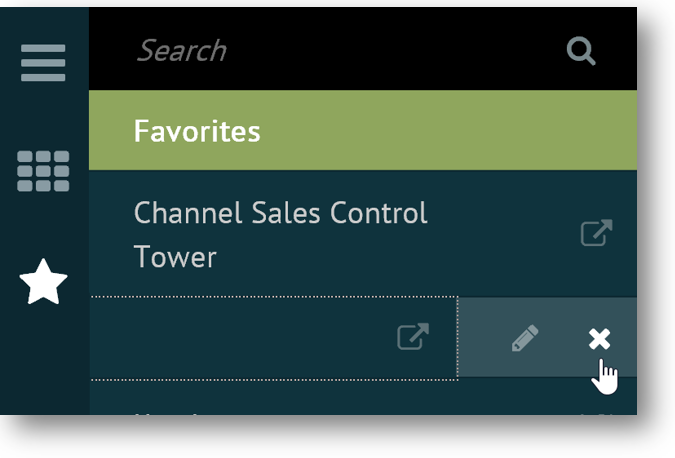Click the magnifying glass search icon
This screenshot has height=458, width=675.
tap(581, 50)
